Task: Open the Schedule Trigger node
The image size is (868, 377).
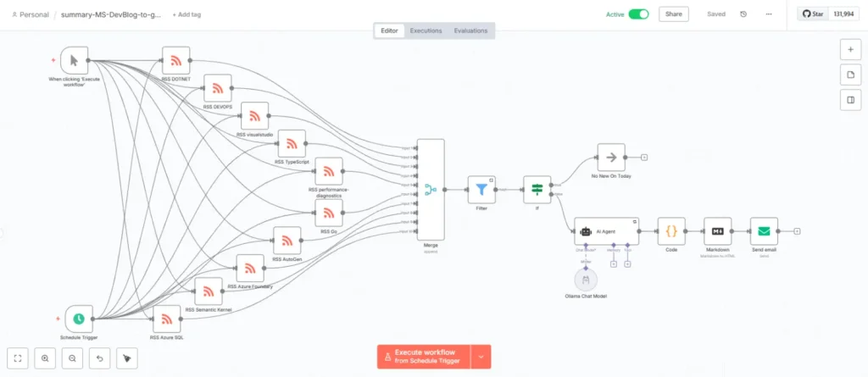Action: [79, 319]
